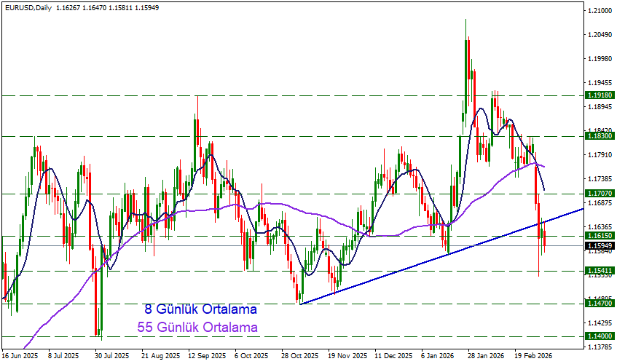Click the 1.21000 top price axis value
The width and height of the screenshot is (617, 364).
coord(599,11)
